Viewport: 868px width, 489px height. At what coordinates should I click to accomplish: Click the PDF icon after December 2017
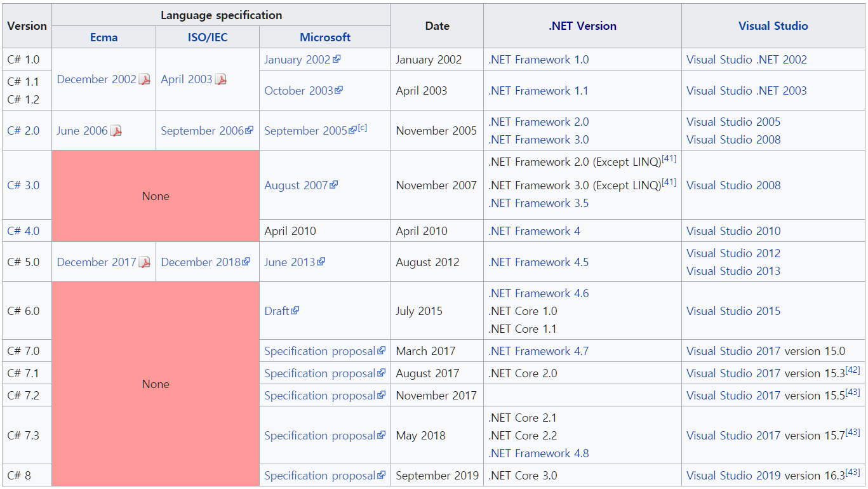(x=145, y=262)
